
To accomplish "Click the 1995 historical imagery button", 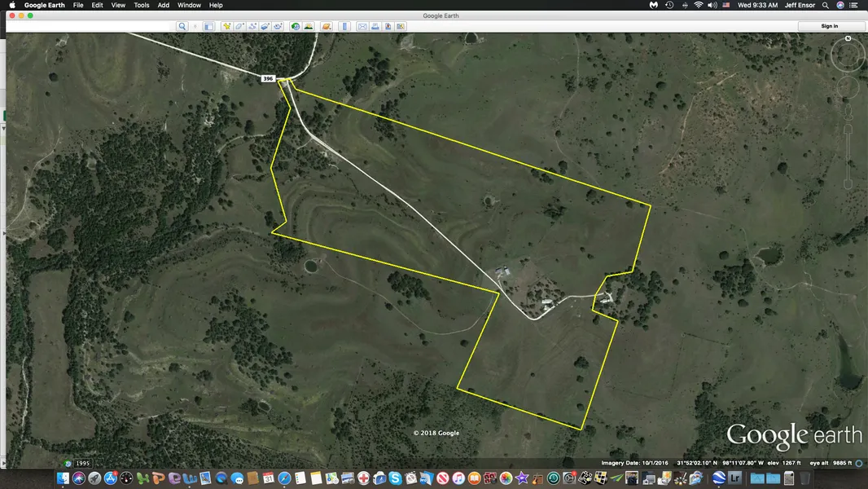I will (x=82, y=463).
